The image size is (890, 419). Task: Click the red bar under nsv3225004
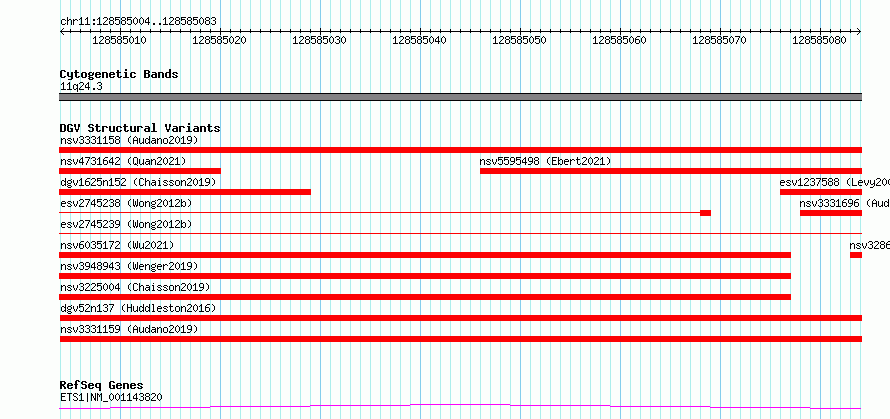[x=425, y=297]
